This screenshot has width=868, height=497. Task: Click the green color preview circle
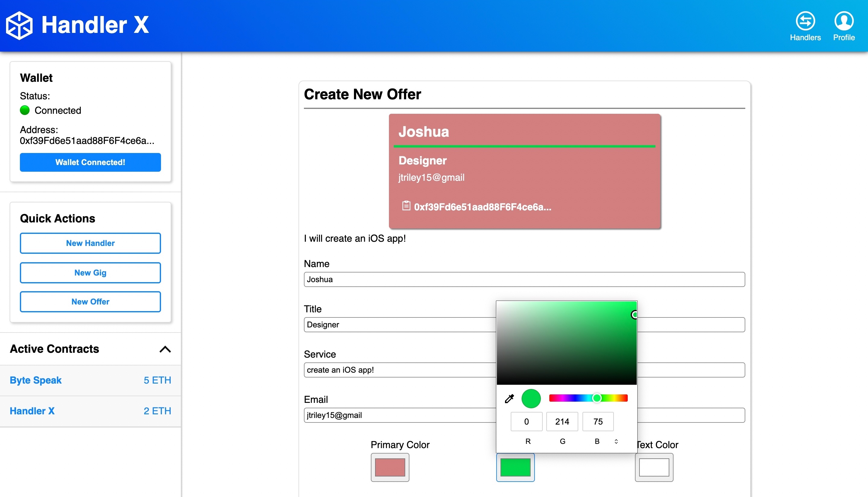tap(531, 398)
